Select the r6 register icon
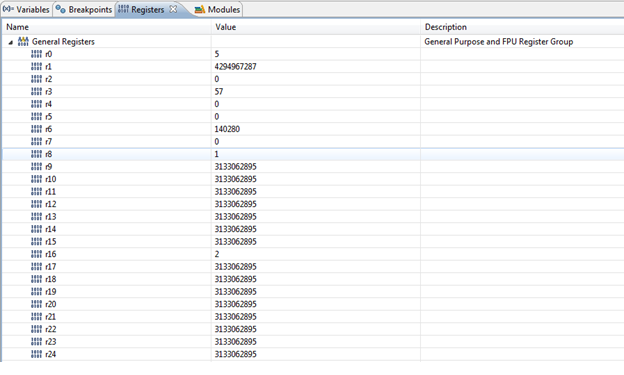Image resolution: width=624 pixels, height=375 pixels. (x=36, y=129)
